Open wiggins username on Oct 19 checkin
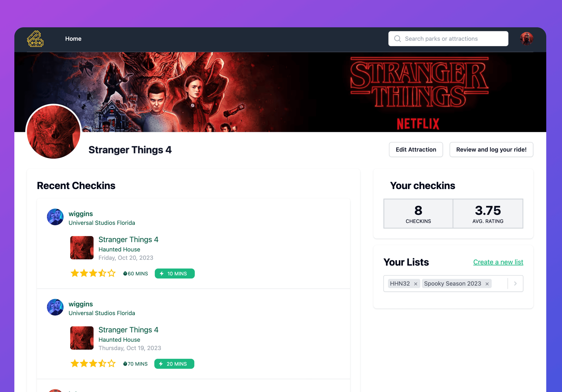562x392 pixels. pyautogui.click(x=81, y=304)
